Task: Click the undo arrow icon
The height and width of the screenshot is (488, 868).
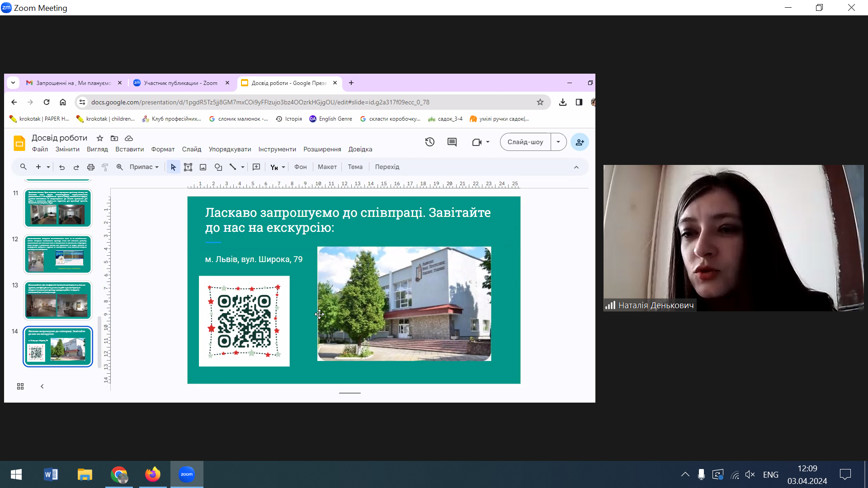Action: [62, 167]
